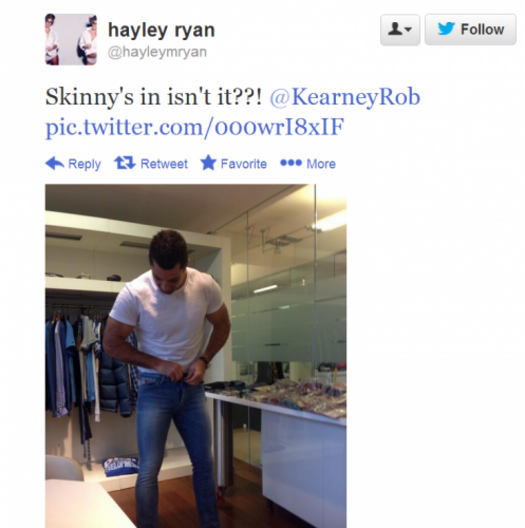
Task: Select the Retweet text label
Action: 164,164
